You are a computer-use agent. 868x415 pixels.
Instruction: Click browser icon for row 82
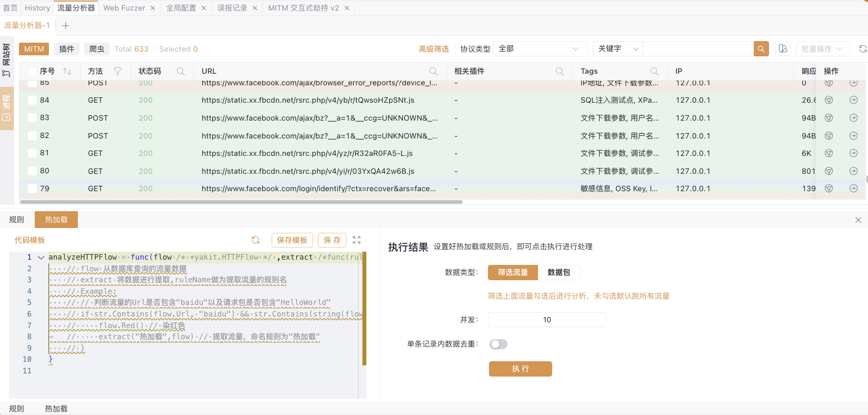point(829,136)
